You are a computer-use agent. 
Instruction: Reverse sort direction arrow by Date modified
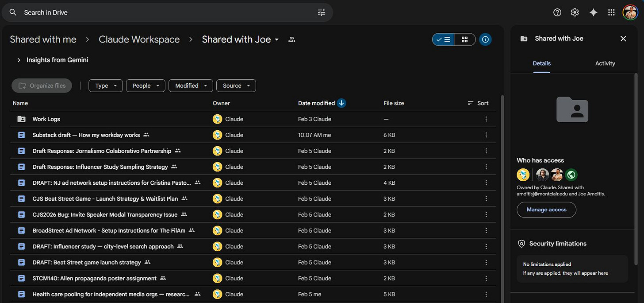coord(341,103)
